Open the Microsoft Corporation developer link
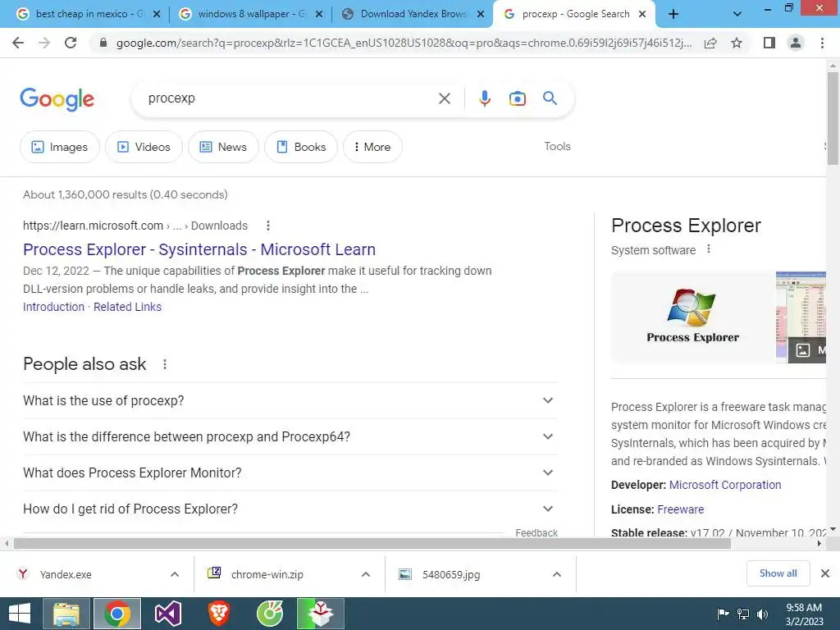Image resolution: width=840 pixels, height=630 pixels. [x=725, y=485]
